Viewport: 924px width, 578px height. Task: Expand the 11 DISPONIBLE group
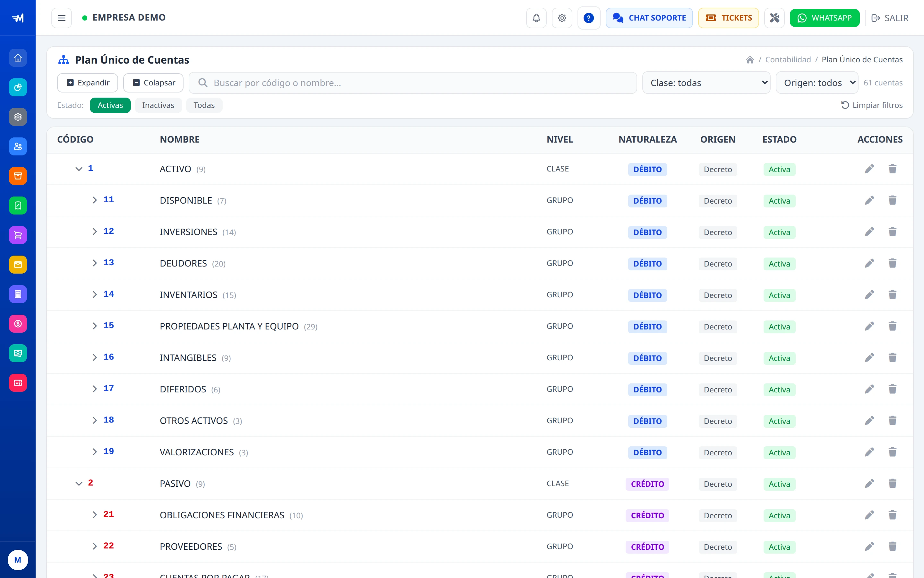point(94,200)
